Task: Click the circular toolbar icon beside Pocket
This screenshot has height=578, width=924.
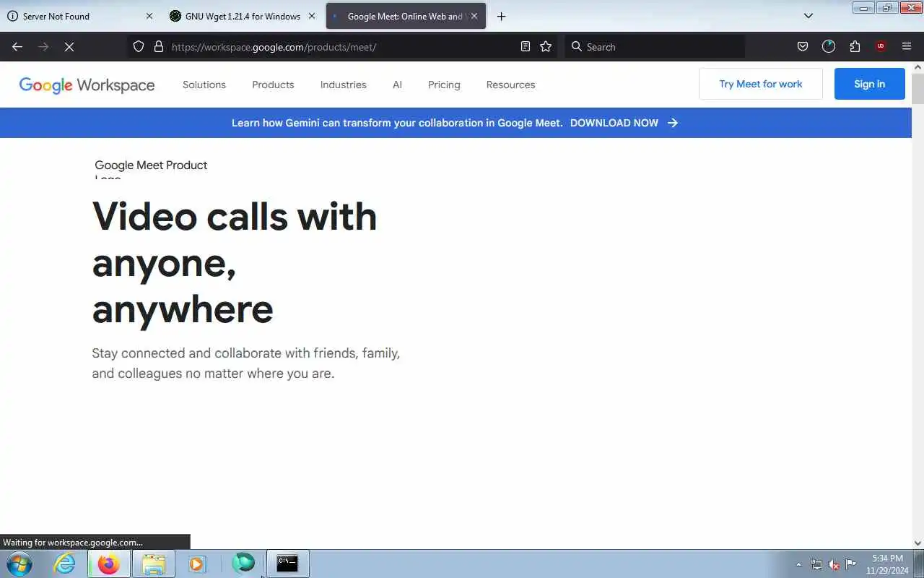Action: (x=829, y=46)
